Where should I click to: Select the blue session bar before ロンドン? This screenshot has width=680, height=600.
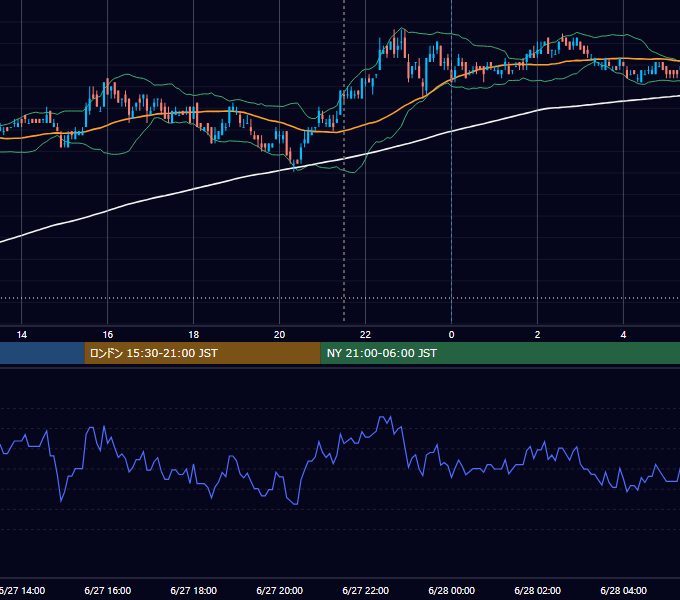point(42,353)
